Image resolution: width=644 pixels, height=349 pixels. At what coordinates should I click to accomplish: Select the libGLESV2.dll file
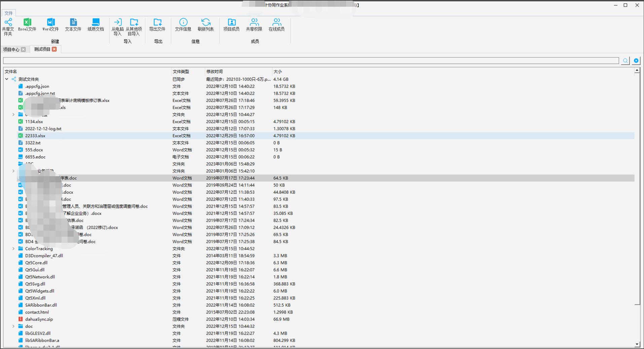38,333
